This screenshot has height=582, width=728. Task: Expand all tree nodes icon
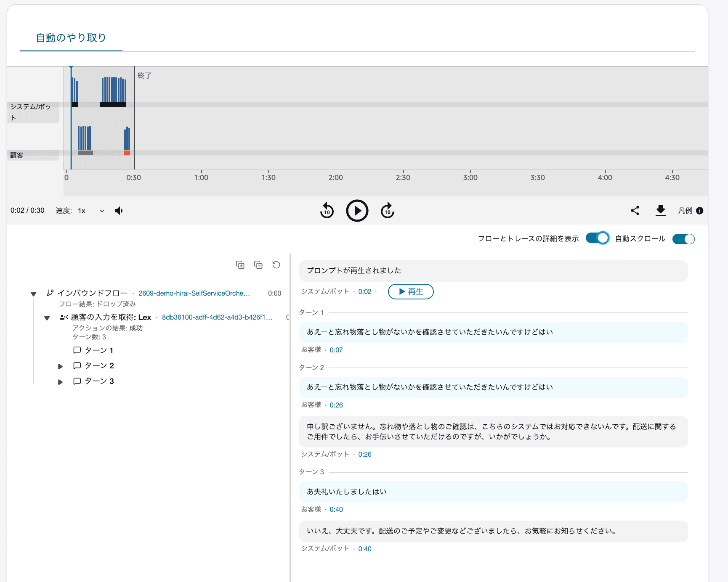[240, 265]
